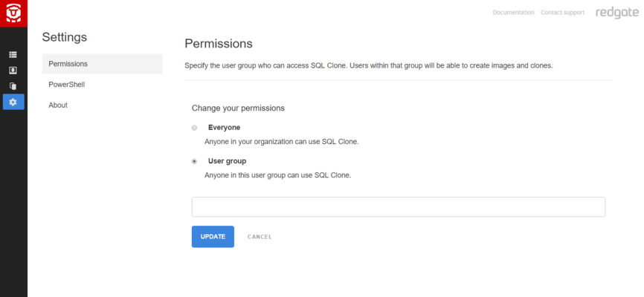
Task: Click the Redgate logo in the header
Action: 616,13
